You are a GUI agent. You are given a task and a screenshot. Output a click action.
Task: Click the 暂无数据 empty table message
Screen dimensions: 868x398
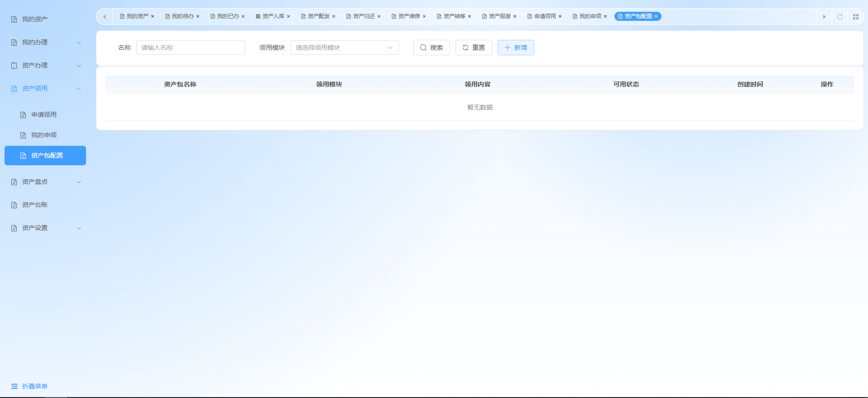pyautogui.click(x=480, y=107)
